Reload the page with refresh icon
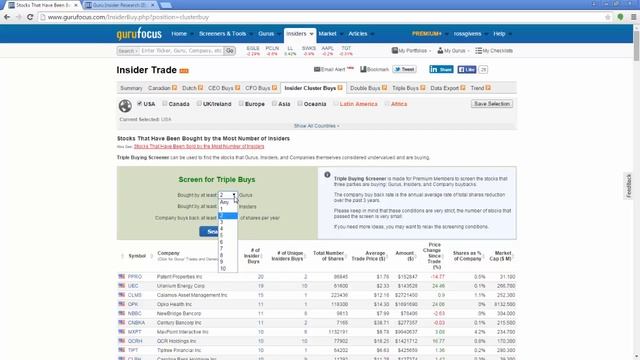 [x=30, y=17]
